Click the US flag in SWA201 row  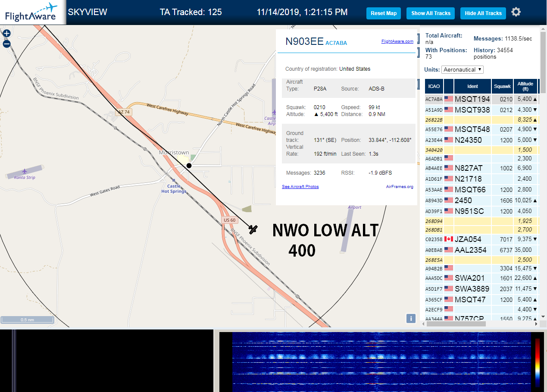coord(449,278)
